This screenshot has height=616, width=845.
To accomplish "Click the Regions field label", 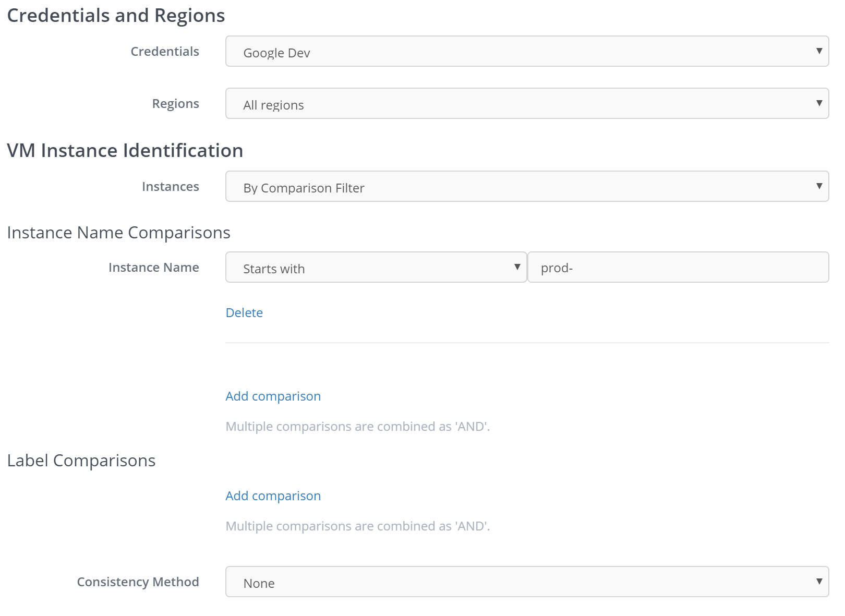I will pos(175,104).
